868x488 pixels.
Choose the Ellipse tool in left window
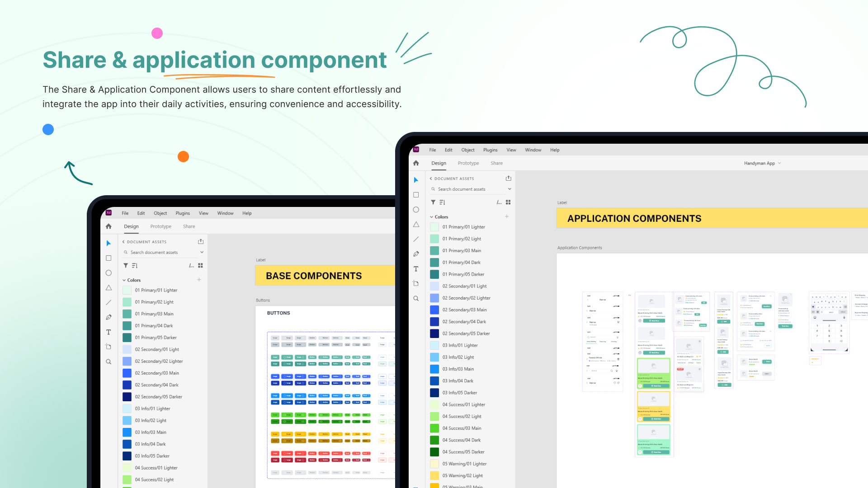(108, 273)
